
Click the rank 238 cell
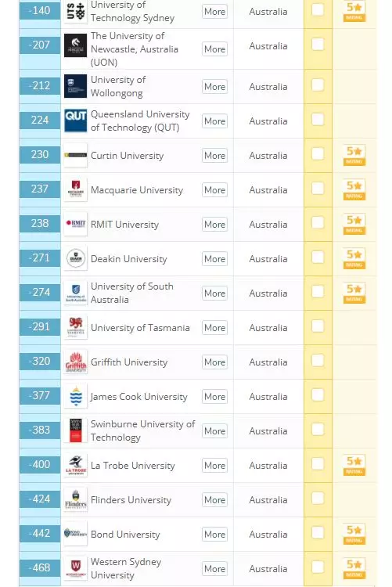tap(40, 224)
